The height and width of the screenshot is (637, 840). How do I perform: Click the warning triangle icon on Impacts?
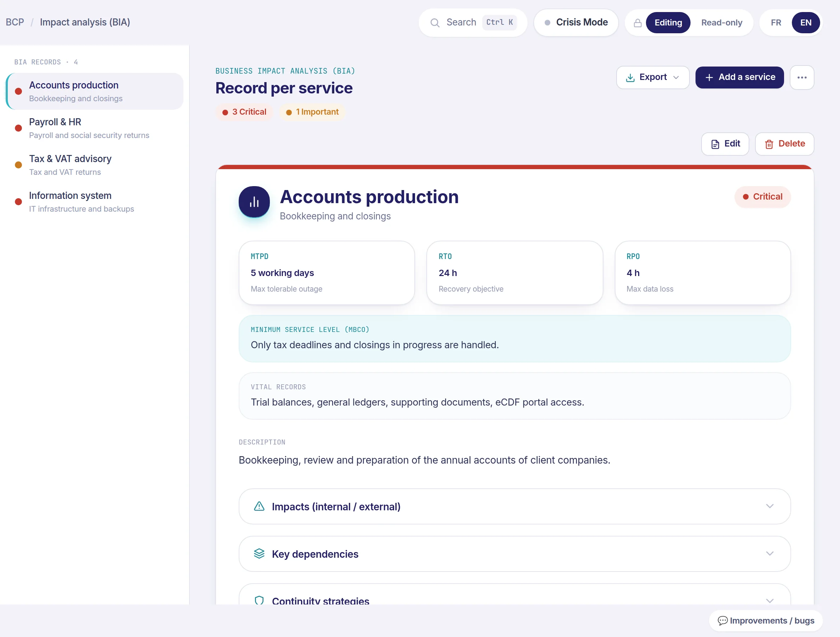(x=259, y=506)
